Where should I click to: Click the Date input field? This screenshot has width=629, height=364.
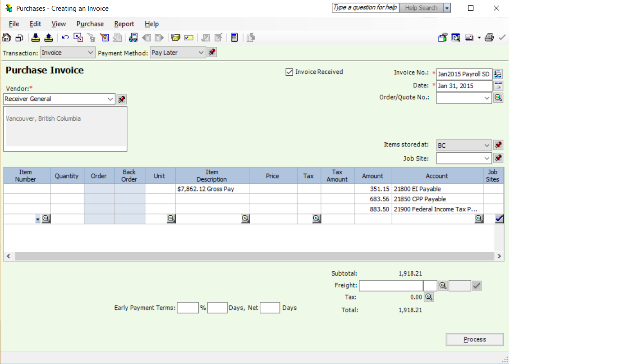tap(464, 86)
